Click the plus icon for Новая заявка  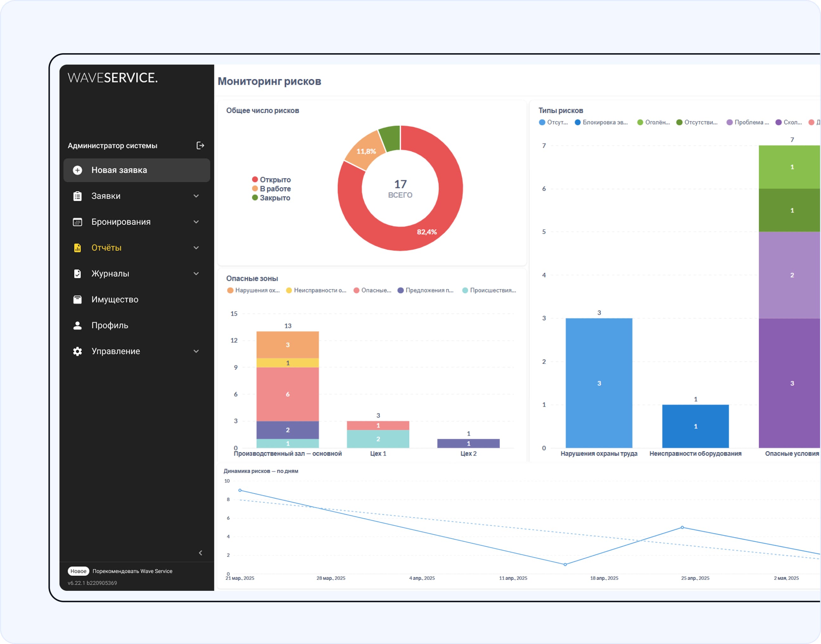[78, 170]
